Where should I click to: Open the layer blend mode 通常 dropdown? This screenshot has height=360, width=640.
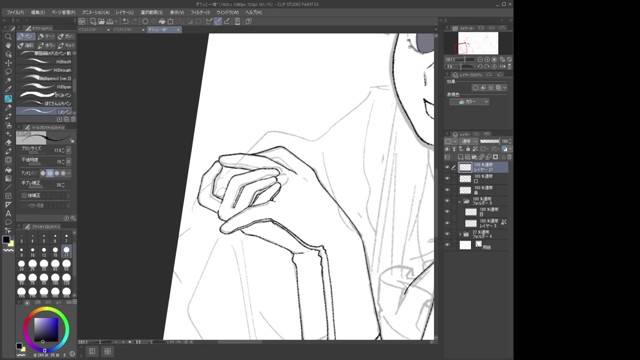(468, 141)
